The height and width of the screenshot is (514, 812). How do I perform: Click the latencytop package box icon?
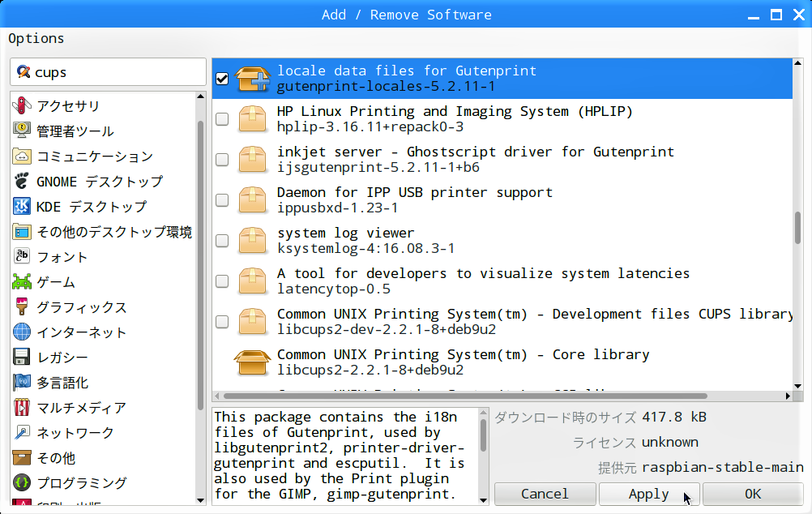pos(252,281)
